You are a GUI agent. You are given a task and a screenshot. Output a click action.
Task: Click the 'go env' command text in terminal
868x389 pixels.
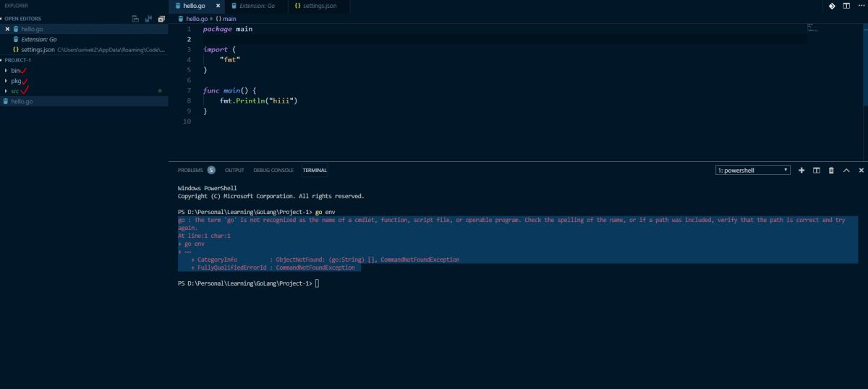coord(325,210)
